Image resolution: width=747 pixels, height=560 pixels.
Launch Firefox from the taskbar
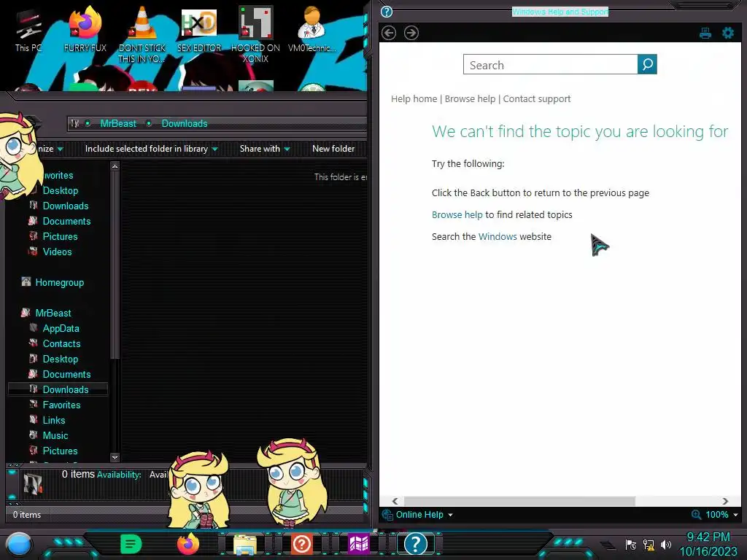188,544
